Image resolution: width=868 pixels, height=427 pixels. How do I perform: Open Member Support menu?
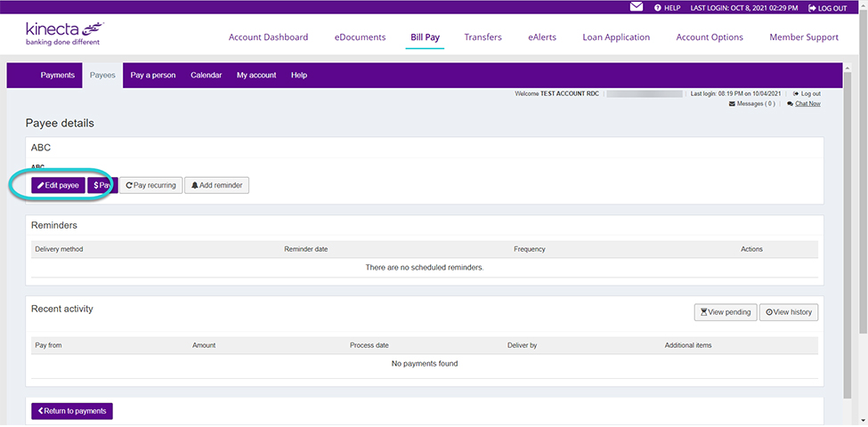804,37
